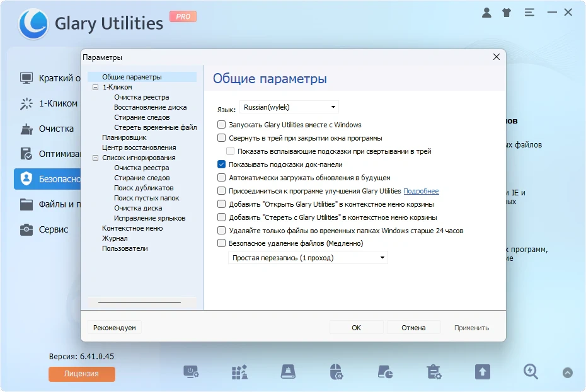Open the clipboard list icon in bottom dock
This screenshot has height=392, width=586.
pyautogui.click(x=434, y=372)
